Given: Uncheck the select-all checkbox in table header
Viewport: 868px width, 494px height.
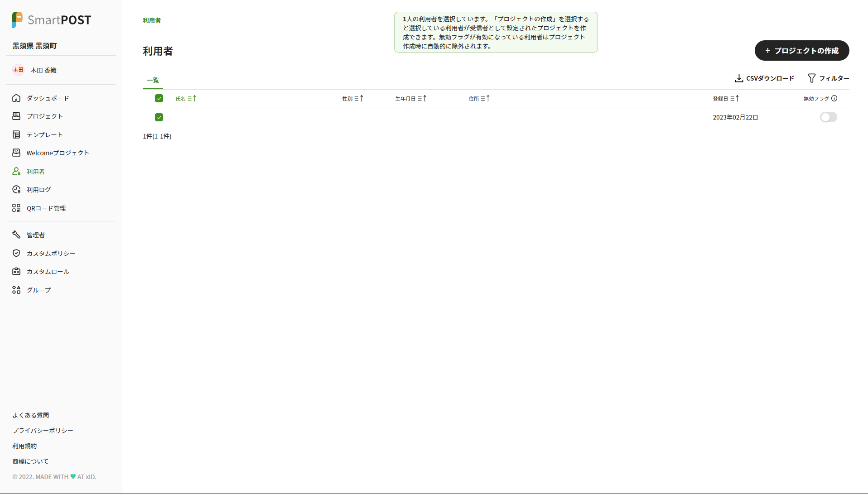Looking at the screenshot, I should click(159, 98).
